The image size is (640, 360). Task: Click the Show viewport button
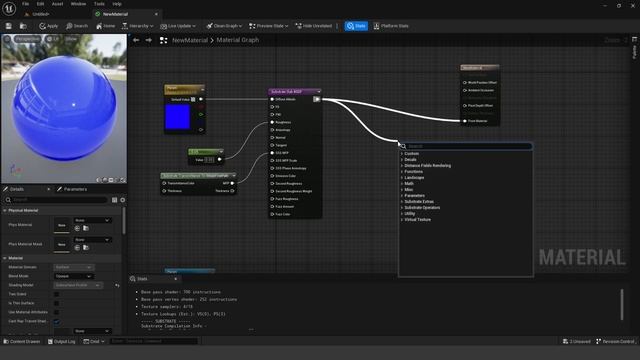(71, 39)
